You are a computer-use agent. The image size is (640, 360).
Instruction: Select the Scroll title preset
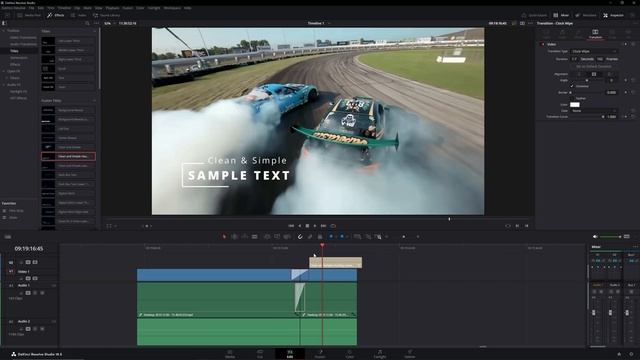coord(68,69)
